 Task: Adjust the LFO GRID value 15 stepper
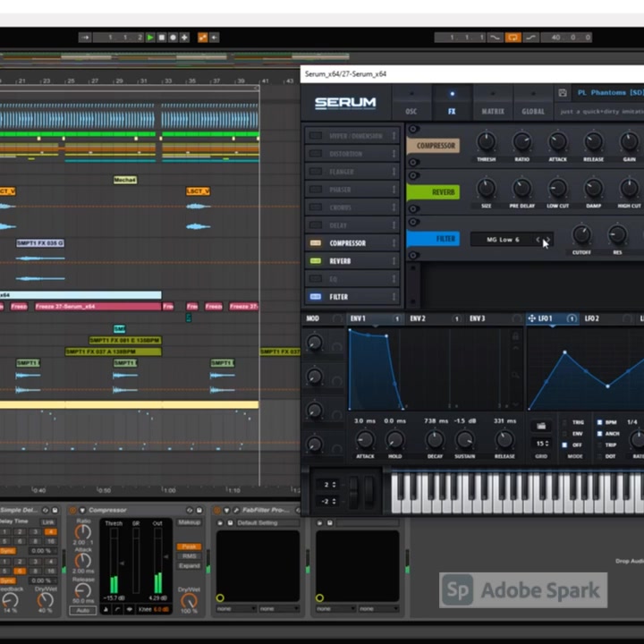coord(542,444)
